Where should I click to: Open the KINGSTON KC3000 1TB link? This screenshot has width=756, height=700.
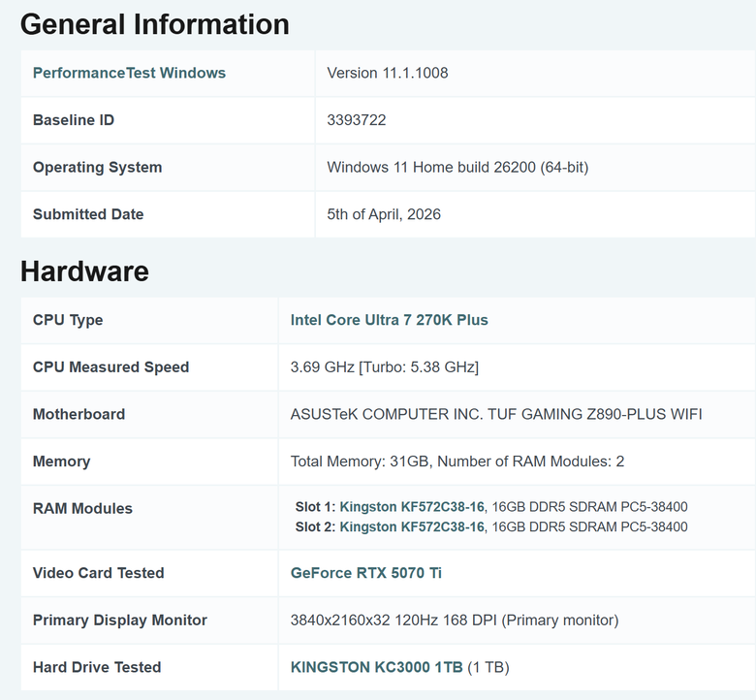tap(377, 667)
